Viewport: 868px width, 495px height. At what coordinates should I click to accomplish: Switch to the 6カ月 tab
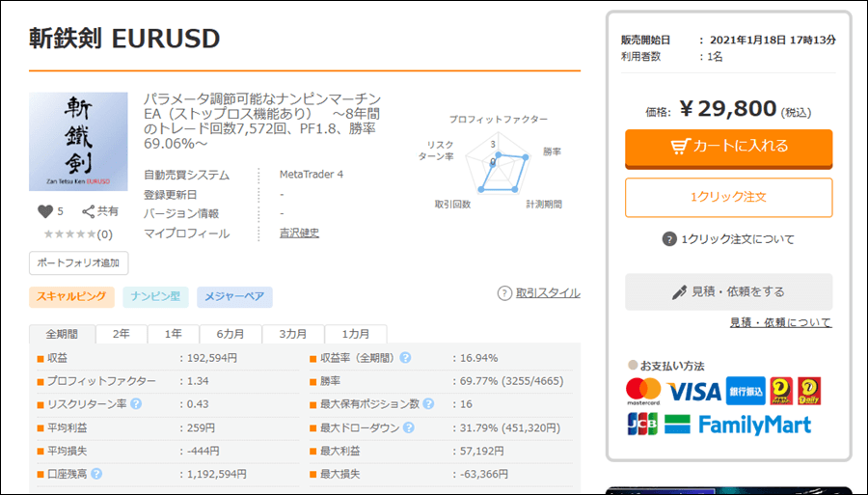pyautogui.click(x=230, y=334)
